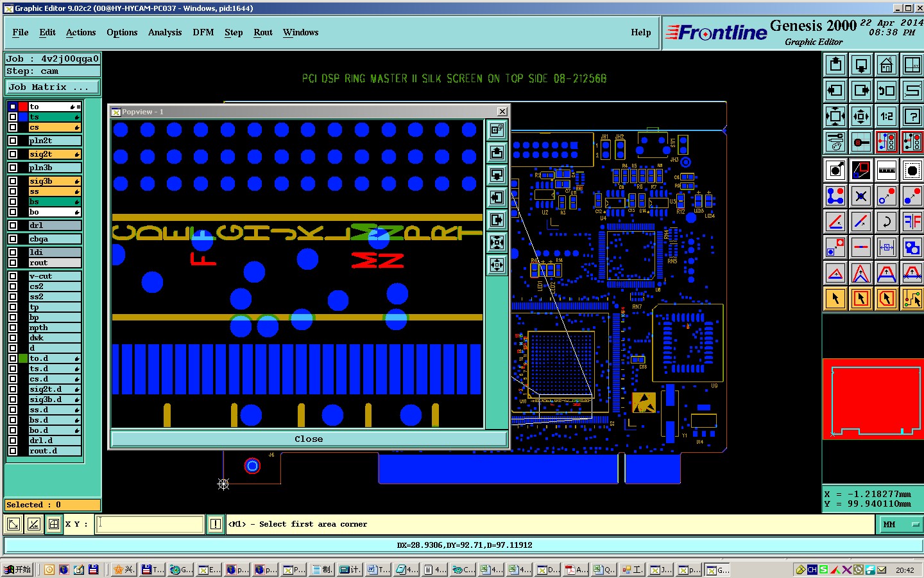924x578 pixels.
Task: Click the status bar grid icon
Action: 54,524
